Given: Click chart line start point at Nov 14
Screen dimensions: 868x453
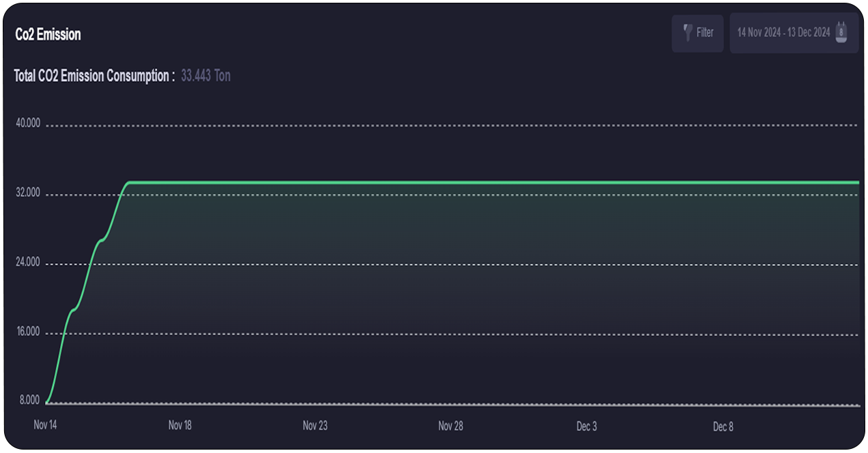Looking at the screenshot, I should coord(46,403).
